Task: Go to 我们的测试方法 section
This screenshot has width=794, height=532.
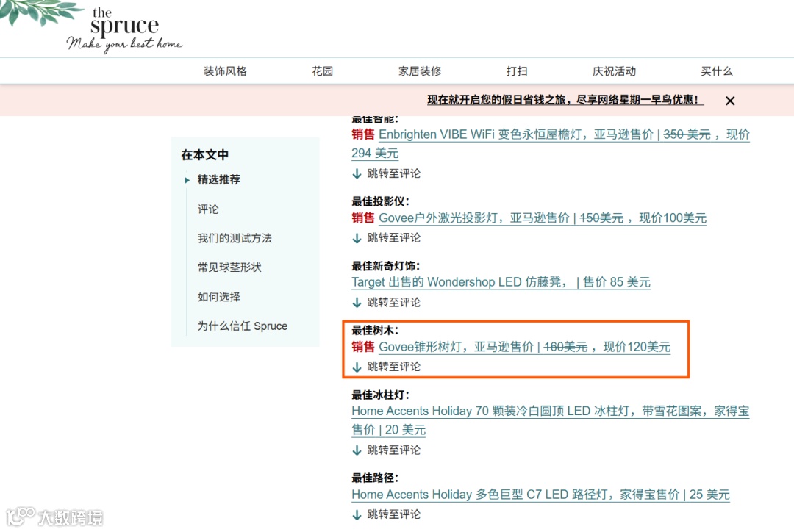Action: pyautogui.click(x=235, y=238)
